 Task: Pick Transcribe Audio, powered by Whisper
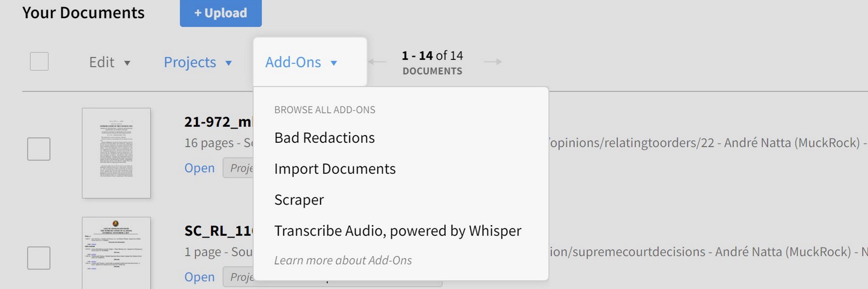click(397, 231)
